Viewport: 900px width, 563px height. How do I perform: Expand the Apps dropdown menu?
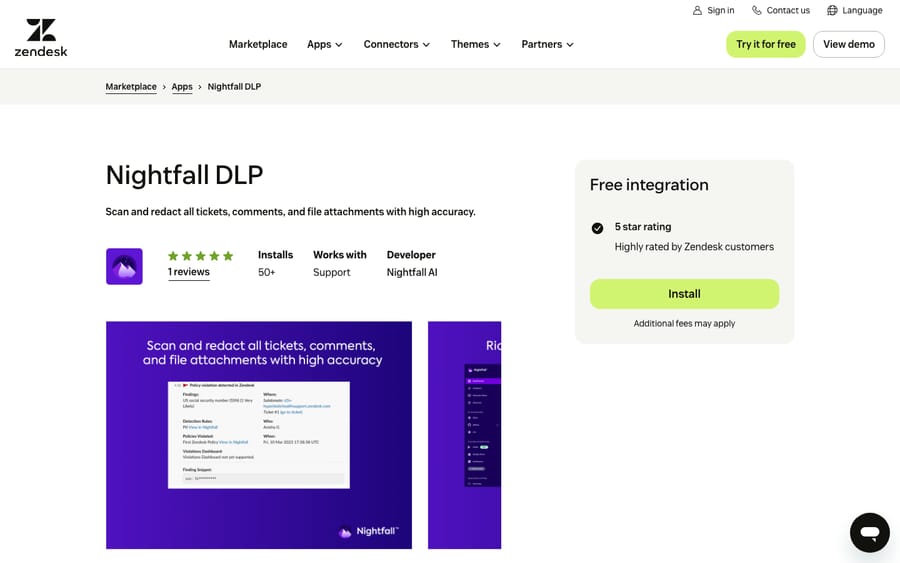coord(325,44)
